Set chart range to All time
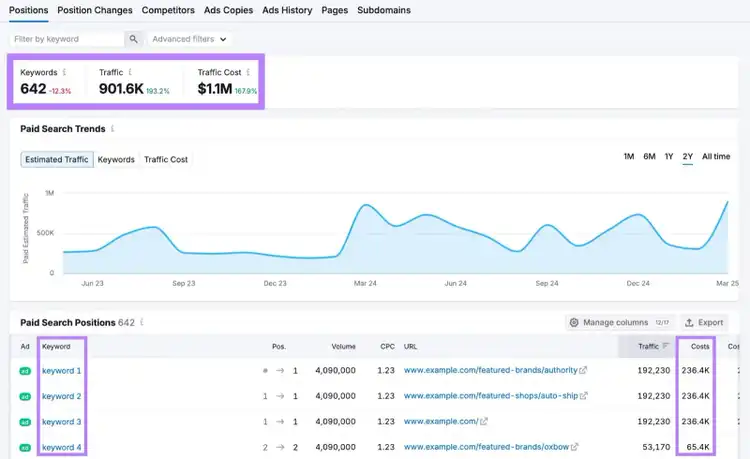Screen dimensions: 750x459 coord(716,156)
